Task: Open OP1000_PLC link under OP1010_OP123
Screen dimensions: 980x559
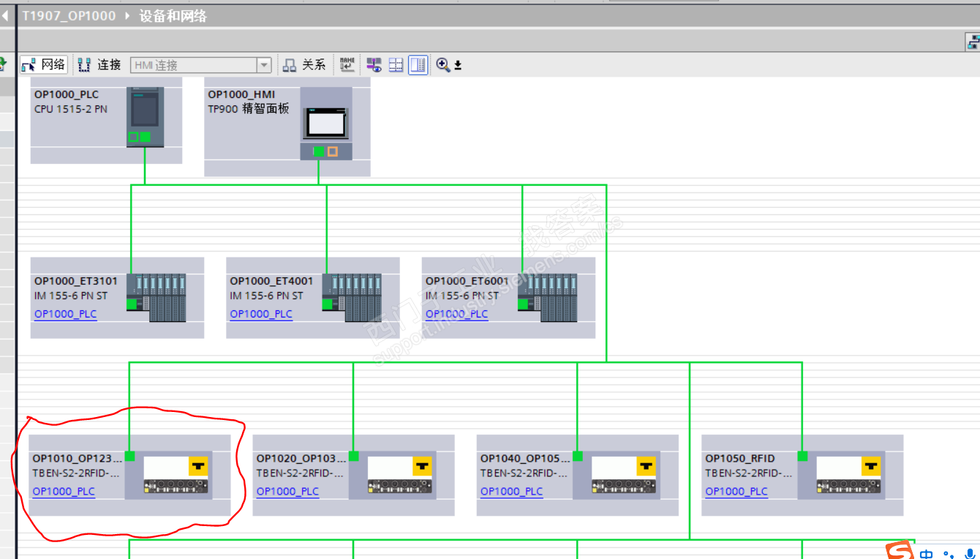Action: pos(64,492)
